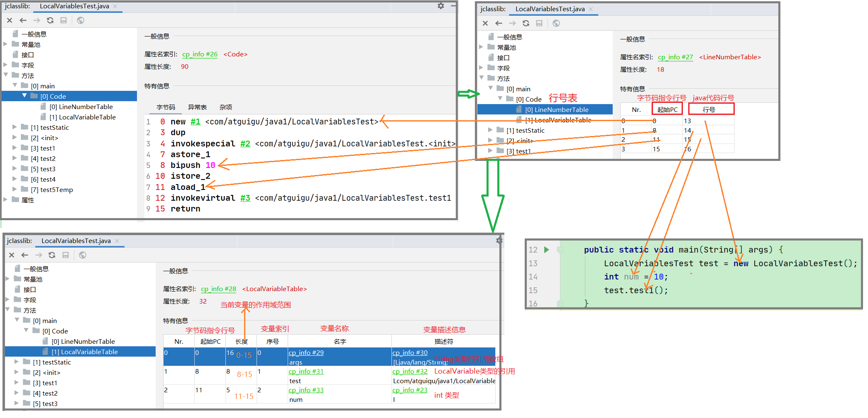Follow the #1 constant pool link in bytecode

click(x=196, y=122)
